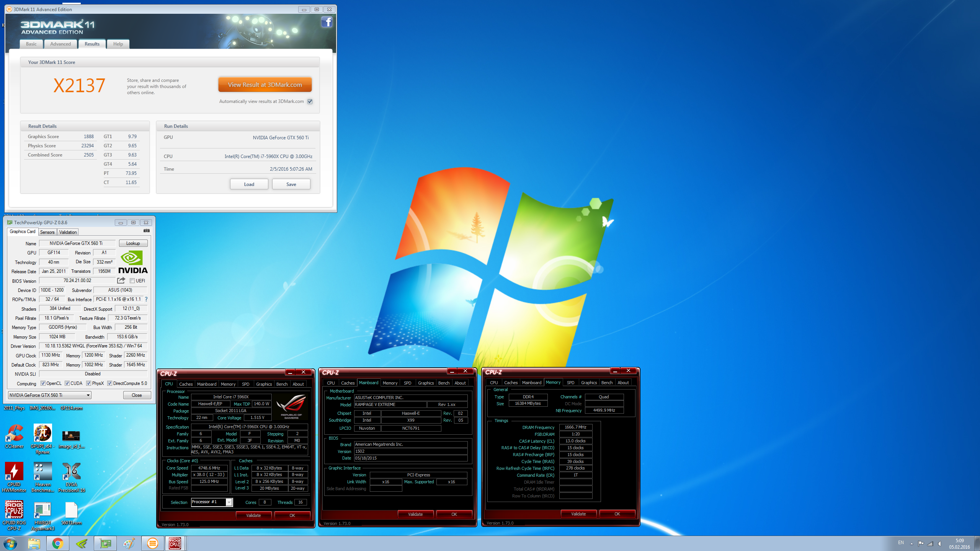Open HWBOT Aquamark3 desktop shortcut
Screen dimensions: 980x551
tap(42, 515)
